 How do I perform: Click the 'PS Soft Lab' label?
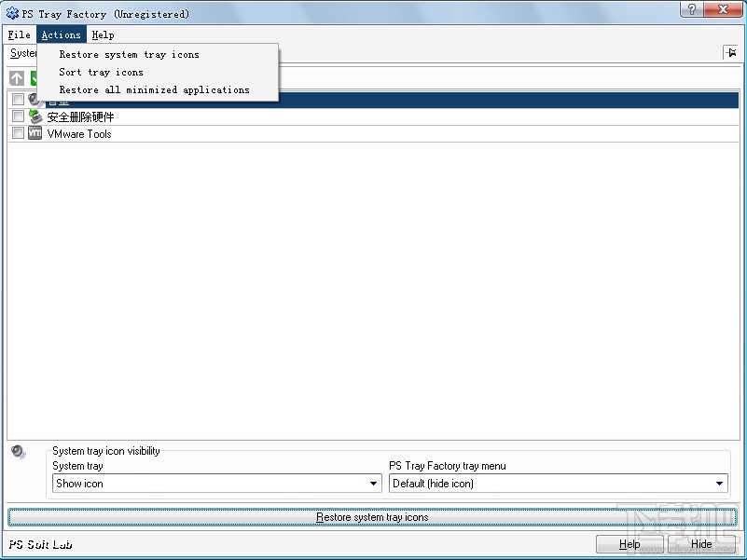pos(40,544)
